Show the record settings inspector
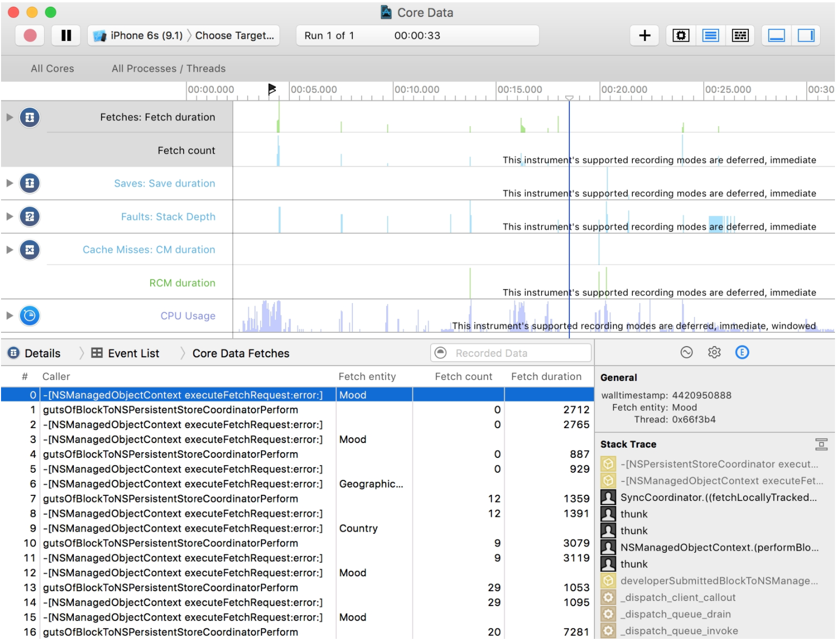The image size is (836, 644). coord(686,352)
